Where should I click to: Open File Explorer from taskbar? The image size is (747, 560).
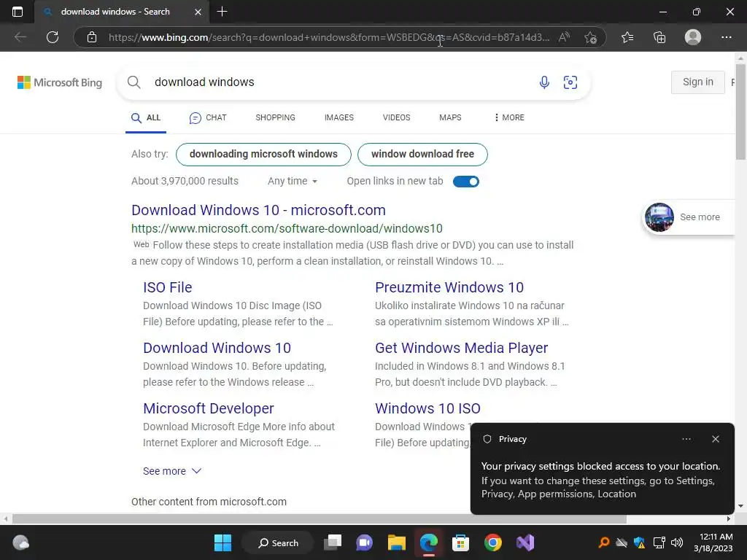[396, 542]
